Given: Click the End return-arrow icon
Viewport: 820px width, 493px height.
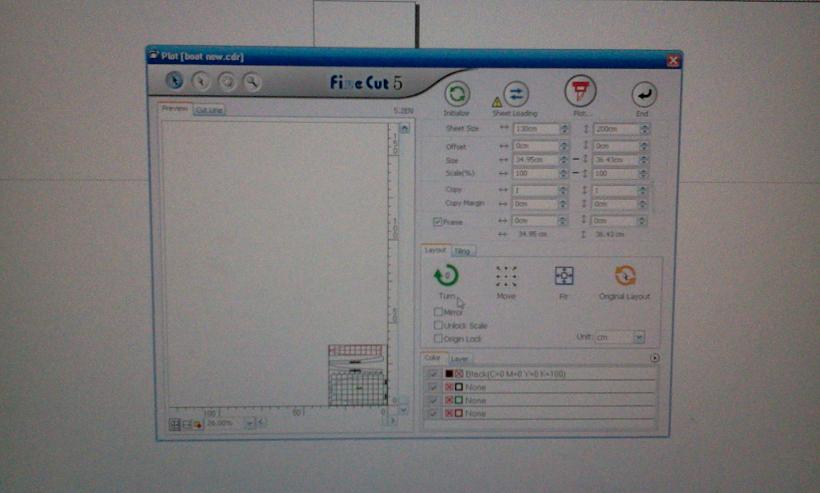Looking at the screenshot, I should point(644,95).
